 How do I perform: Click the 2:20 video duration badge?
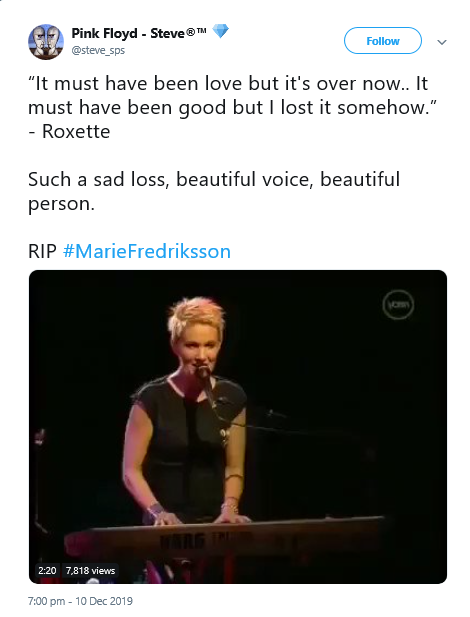47,570
